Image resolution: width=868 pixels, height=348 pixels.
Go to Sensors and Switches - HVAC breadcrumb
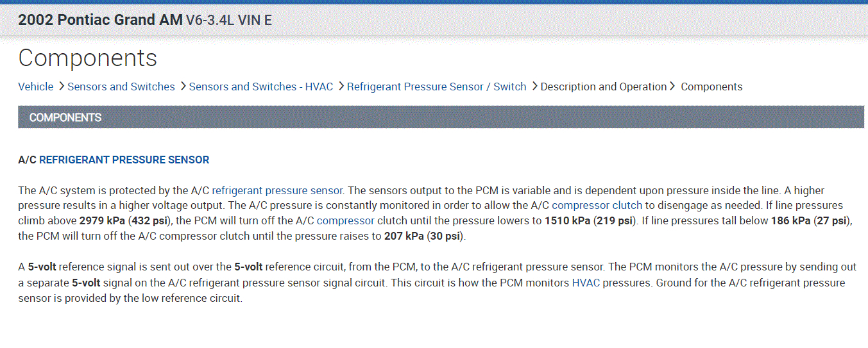tap(260, 87)
